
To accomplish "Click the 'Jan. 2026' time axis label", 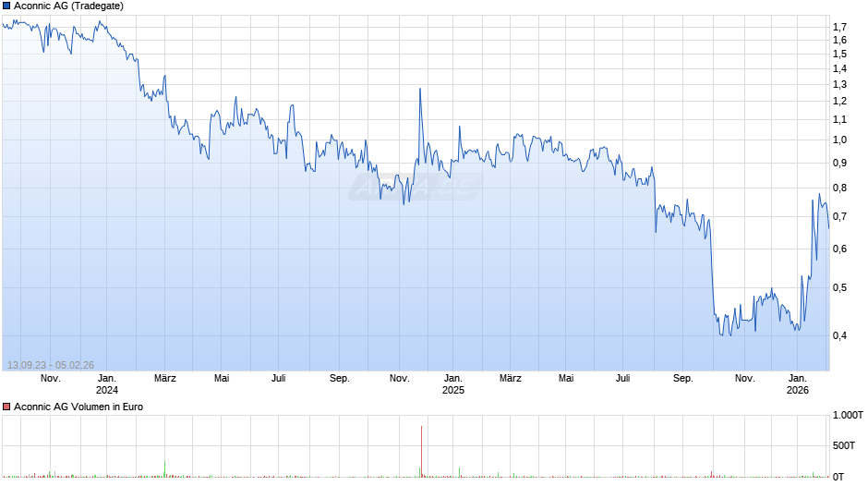I will [x=798, y=384].
